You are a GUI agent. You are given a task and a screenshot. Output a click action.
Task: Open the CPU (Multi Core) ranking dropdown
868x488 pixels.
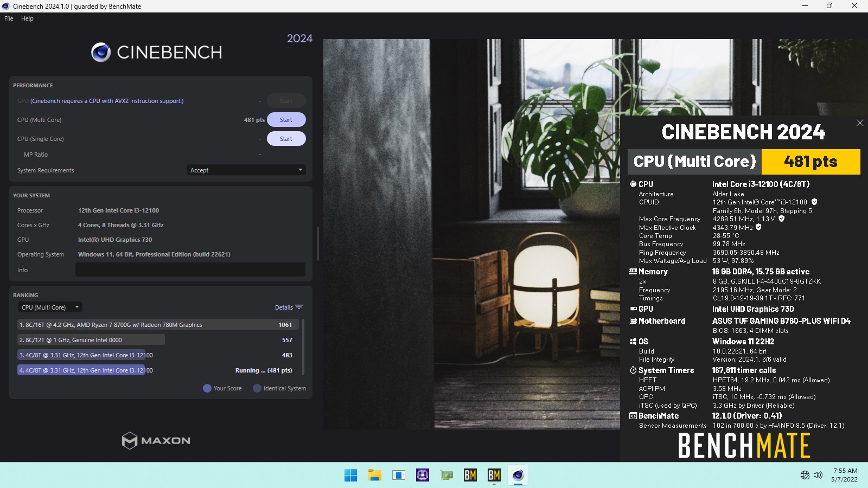50,307
